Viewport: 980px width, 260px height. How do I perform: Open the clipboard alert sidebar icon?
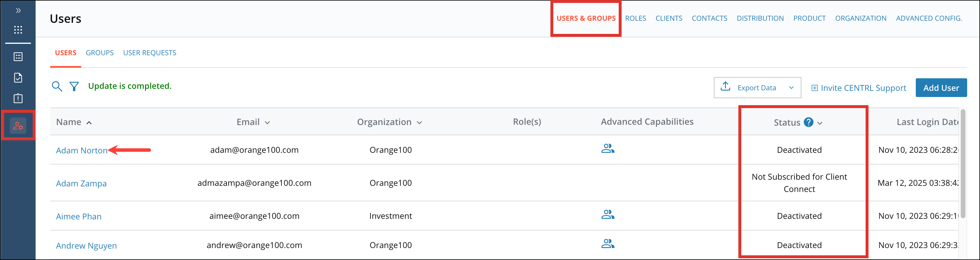(x=18, y=98)
